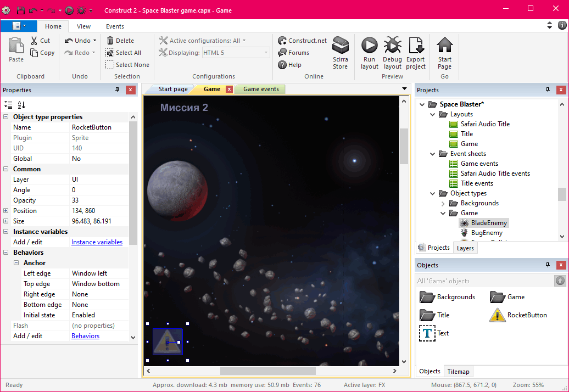Viewport: 569px width, 392px height.
Task: Click quick-access Run play icon in title bar
Action: coord(69,10)
